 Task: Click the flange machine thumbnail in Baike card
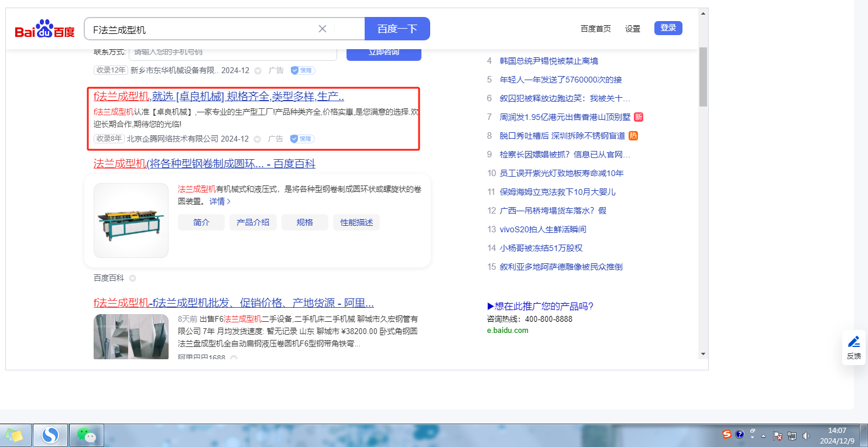(x=131, y=221)
